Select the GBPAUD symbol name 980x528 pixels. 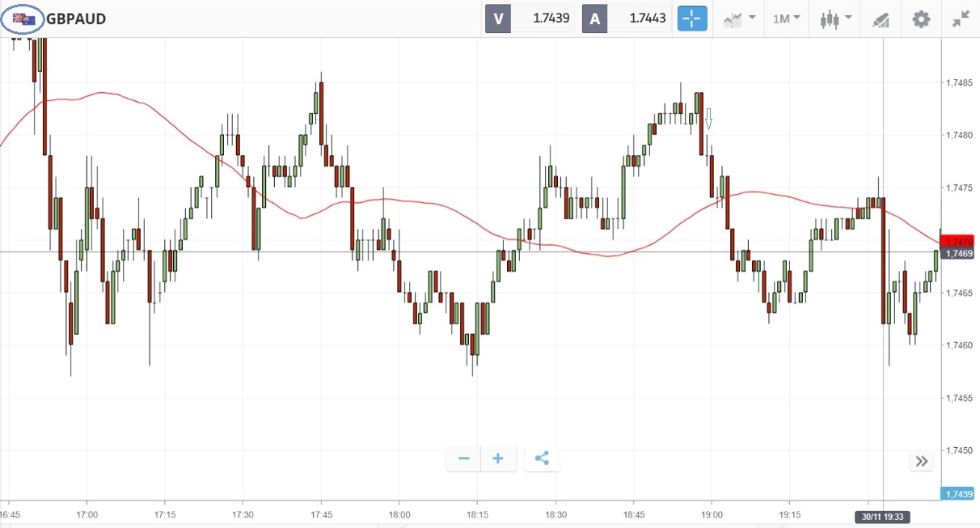(76, 19)
